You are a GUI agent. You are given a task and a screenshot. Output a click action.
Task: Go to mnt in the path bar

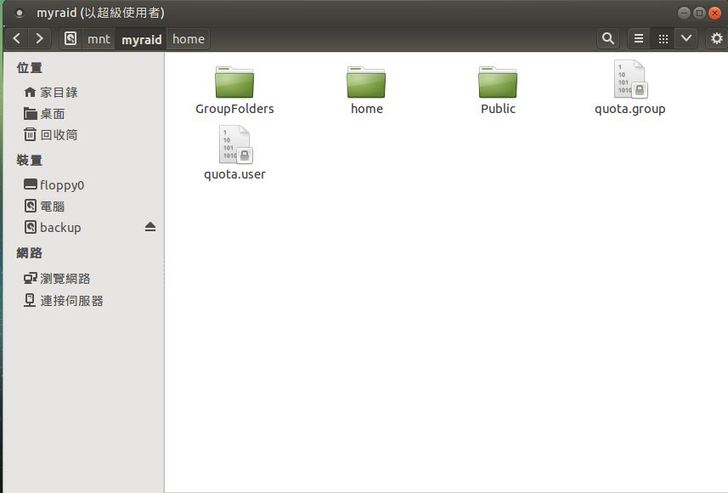click(98, 39)
